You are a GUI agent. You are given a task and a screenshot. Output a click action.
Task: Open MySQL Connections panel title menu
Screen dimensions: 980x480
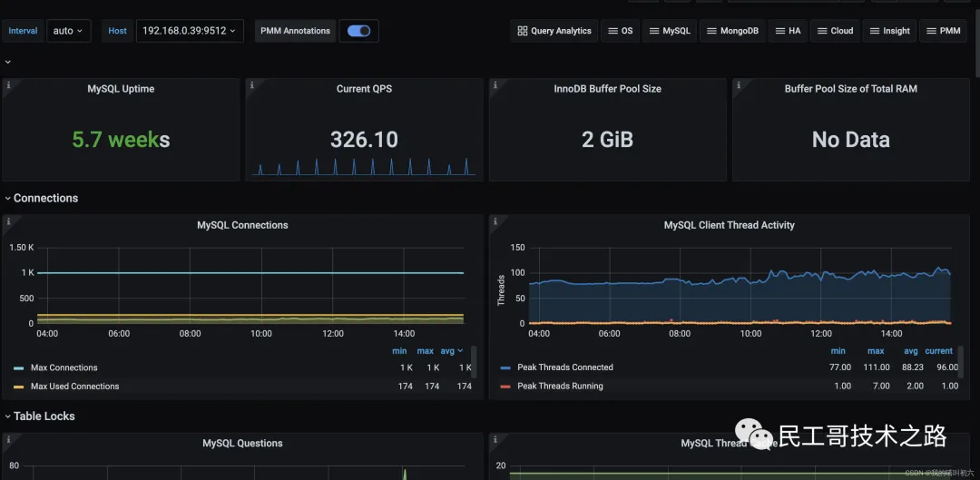(x=242, y=225)
